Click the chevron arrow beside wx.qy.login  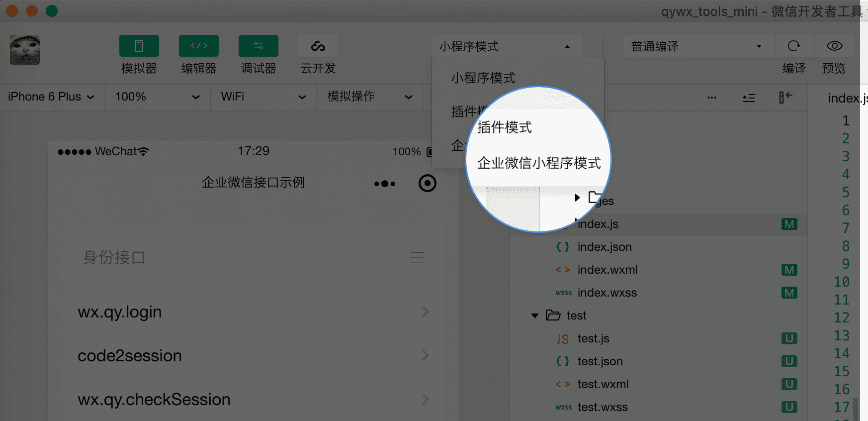click(426, 312)
